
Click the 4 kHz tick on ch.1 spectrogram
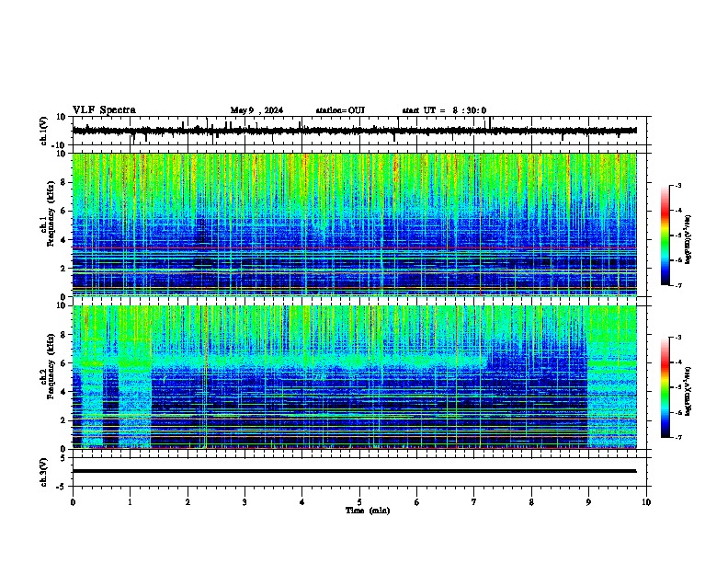click(63, 240)
